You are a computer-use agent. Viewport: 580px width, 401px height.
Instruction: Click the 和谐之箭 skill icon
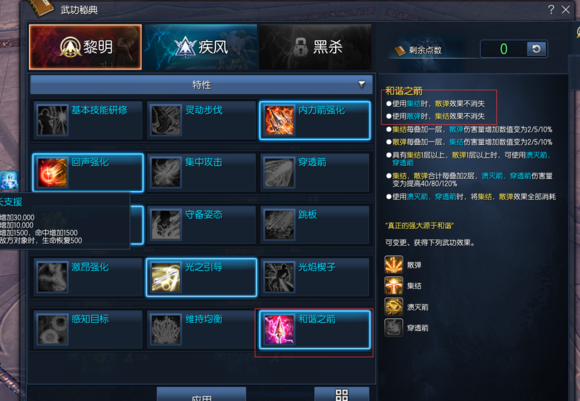point(279,330)
